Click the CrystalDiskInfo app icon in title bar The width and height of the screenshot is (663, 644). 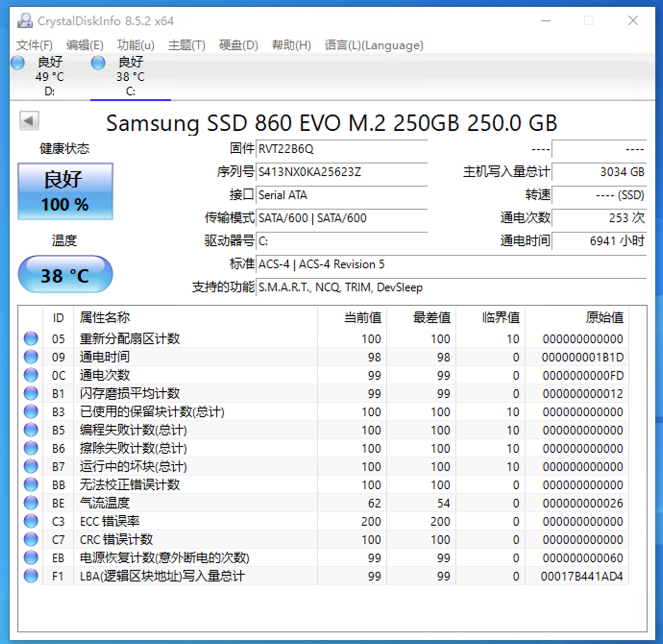tap(25, 21)
